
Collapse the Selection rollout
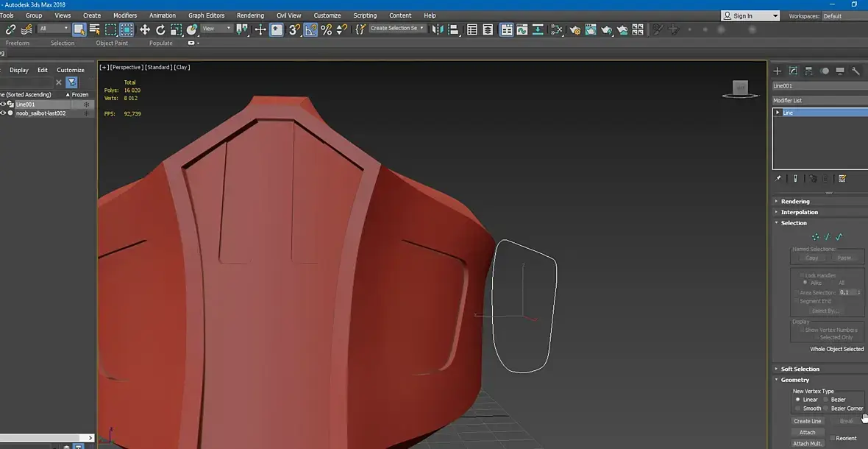(x=793, y=223)
